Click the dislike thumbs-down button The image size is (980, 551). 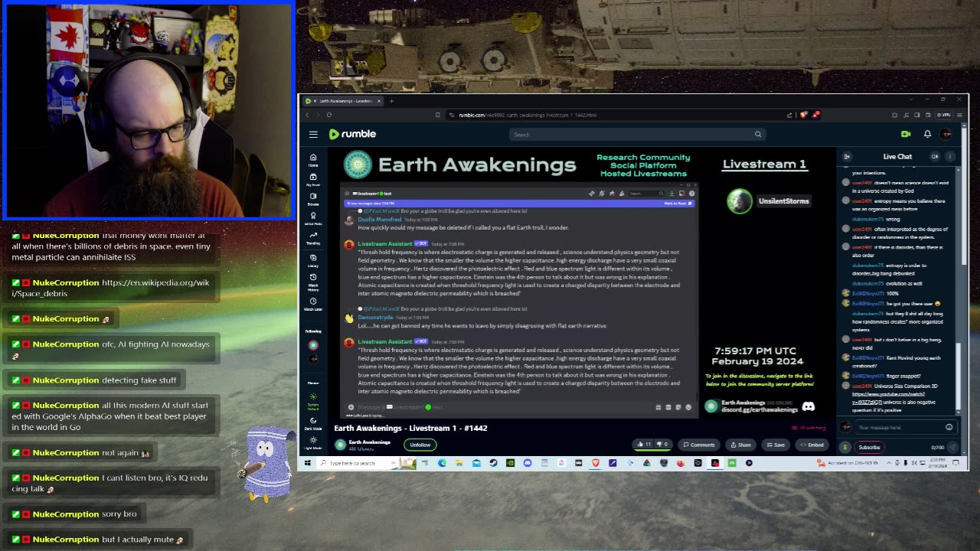662,445
